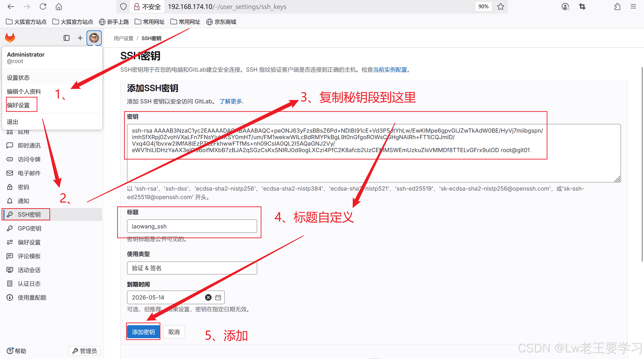
Task: Open the Firefox hamburger menu
Action: (633, 7)
